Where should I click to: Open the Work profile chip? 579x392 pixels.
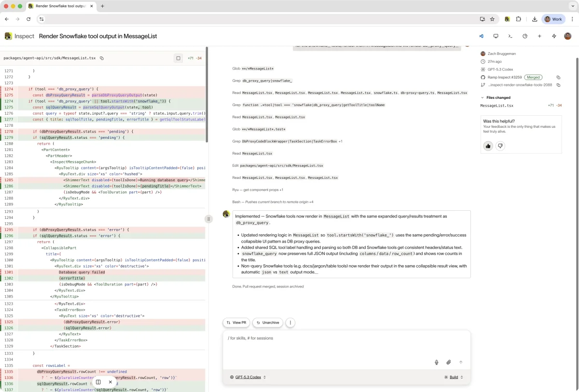pos(553,19)
